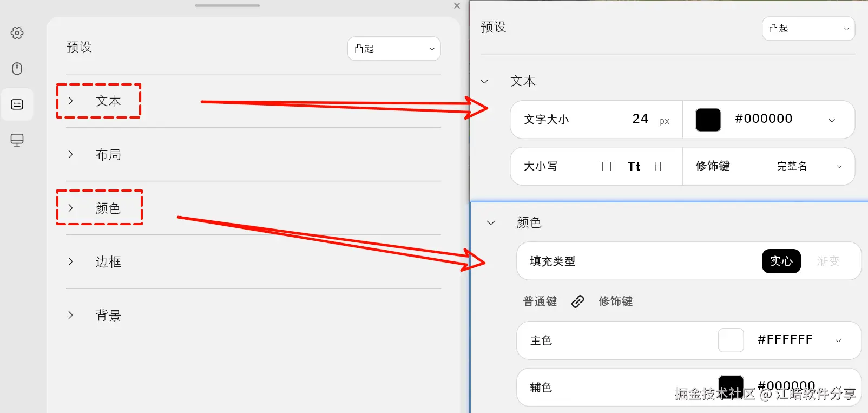
Task: Open the 修饰键 完整名 dropdown
Action: 810,166
